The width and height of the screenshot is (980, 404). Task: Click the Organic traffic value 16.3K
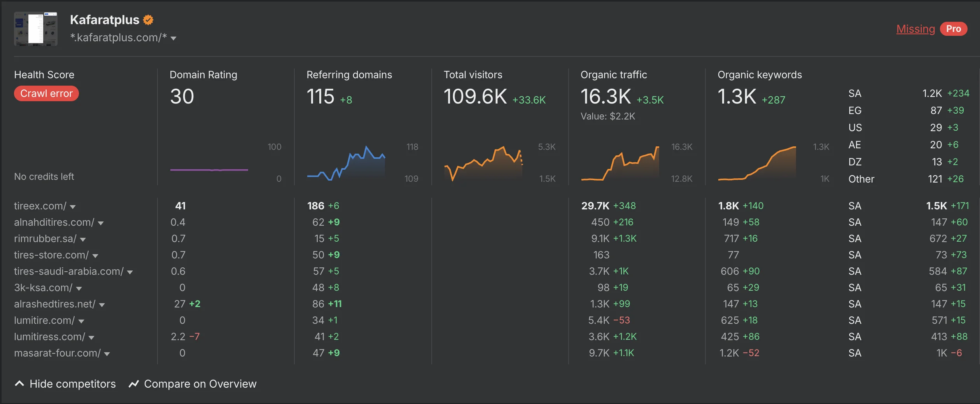click(x=605, y=97)
